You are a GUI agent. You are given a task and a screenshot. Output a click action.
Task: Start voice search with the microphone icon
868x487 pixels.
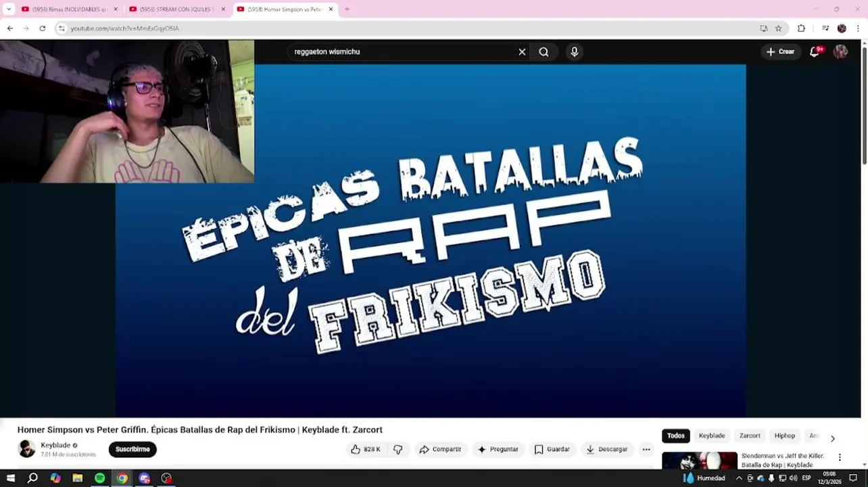click(574, 52)
